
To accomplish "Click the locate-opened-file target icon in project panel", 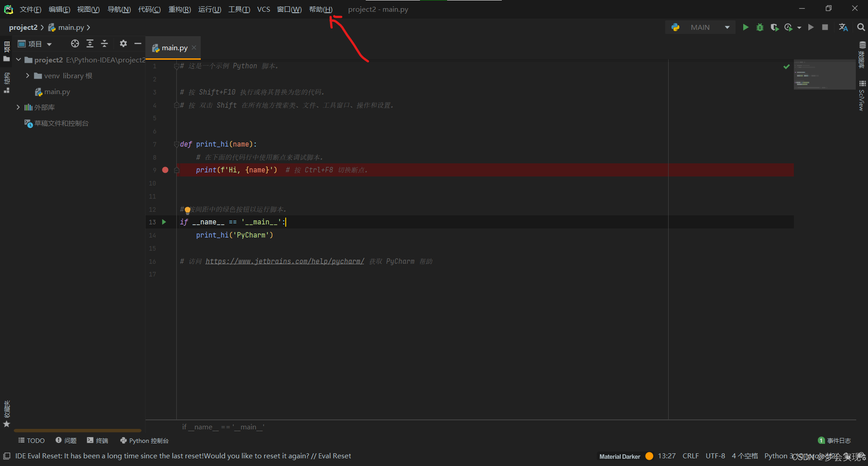I will [75, 43].
